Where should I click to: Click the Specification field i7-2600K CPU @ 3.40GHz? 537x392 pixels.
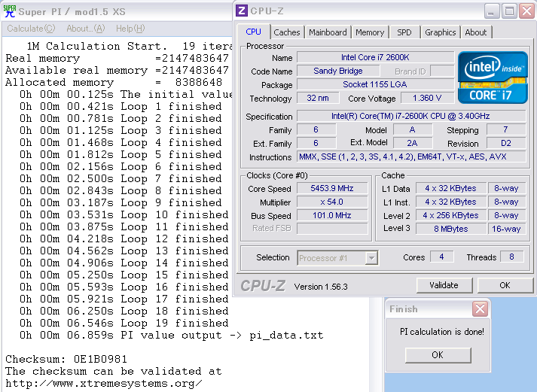pyautogui.click(x=411, y=116)
